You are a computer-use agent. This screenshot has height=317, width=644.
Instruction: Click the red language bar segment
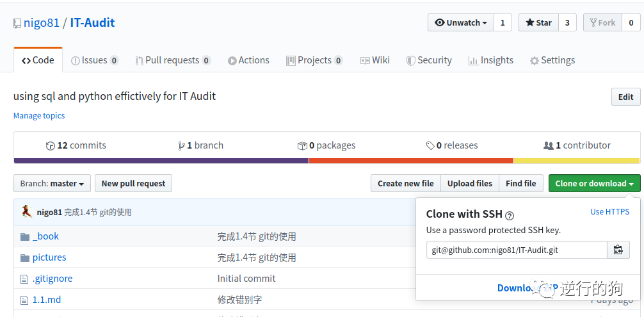[411, 161]
